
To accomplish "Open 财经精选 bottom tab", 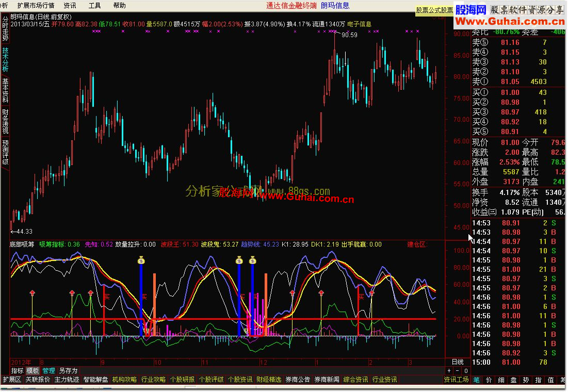I will click(x=269, y=379).
